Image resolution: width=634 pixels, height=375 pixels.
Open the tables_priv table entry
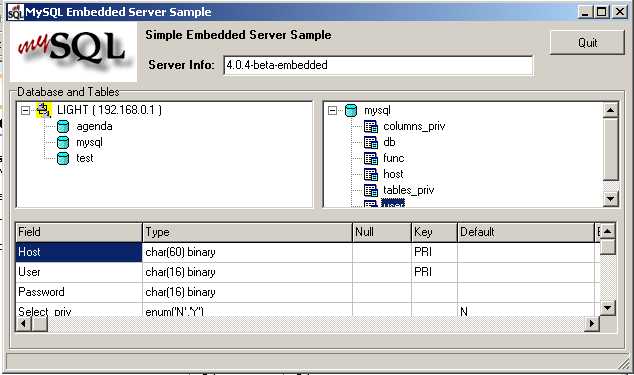point(408,190)
